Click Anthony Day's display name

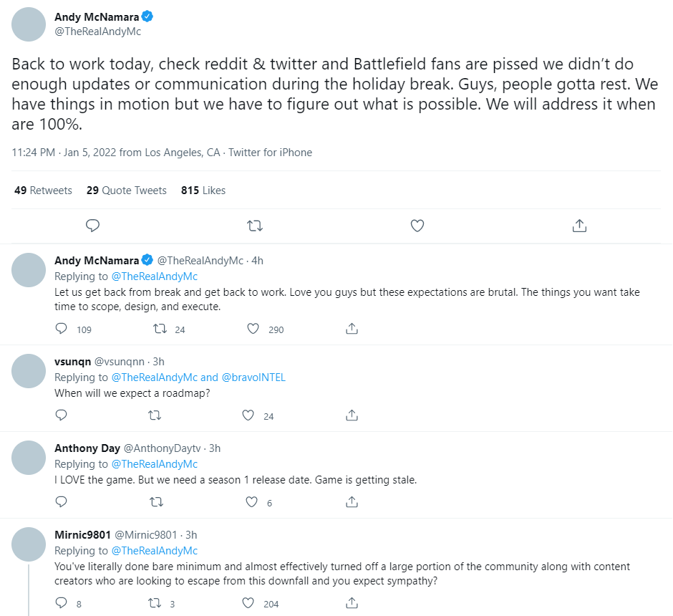coord(87,448)
